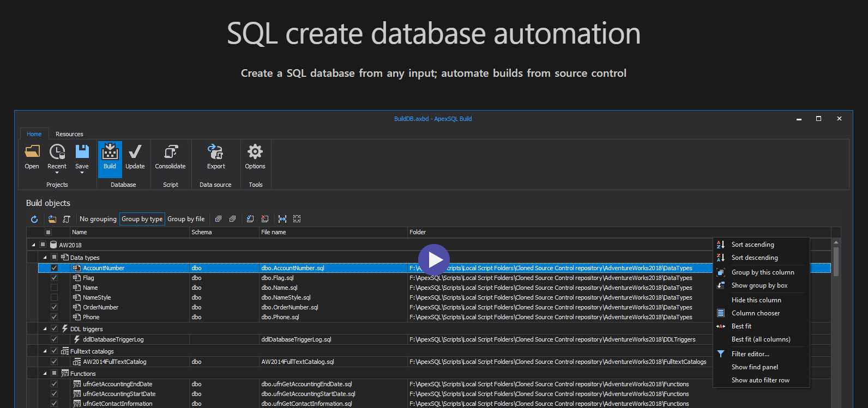Check the Name row checkbox
The image size is (868, 408).
[54, 288]
